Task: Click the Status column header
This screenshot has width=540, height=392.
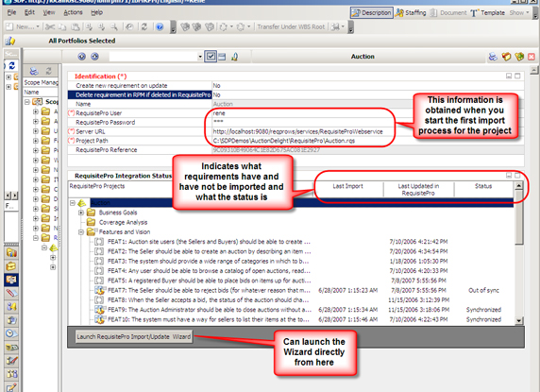Action: pyautogui.click(x=483, y=186)
